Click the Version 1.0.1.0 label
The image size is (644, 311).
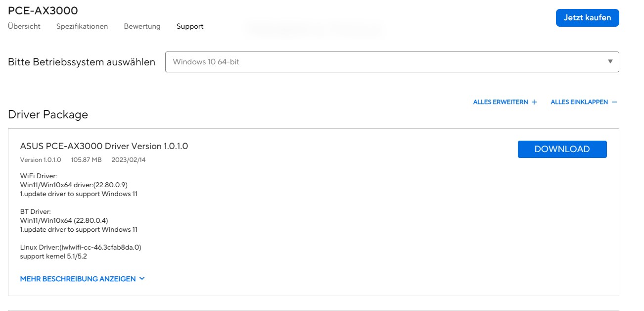(x=41, y=160)
